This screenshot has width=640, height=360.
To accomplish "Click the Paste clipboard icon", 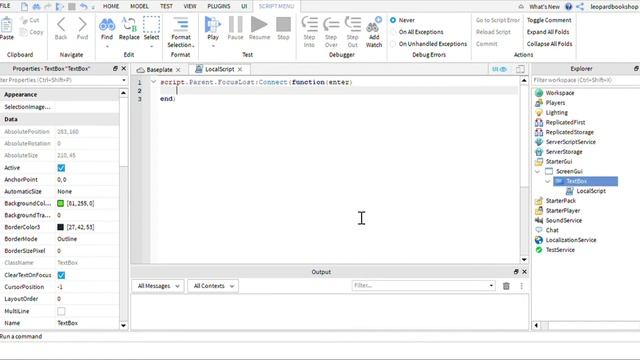I will click(x=6, y=25).
